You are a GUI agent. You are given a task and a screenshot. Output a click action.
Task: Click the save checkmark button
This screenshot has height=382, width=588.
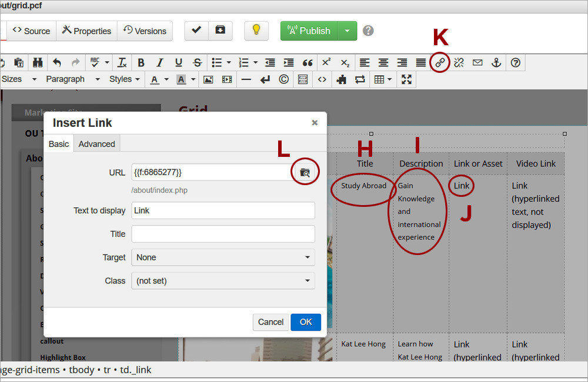pos(196,30)
